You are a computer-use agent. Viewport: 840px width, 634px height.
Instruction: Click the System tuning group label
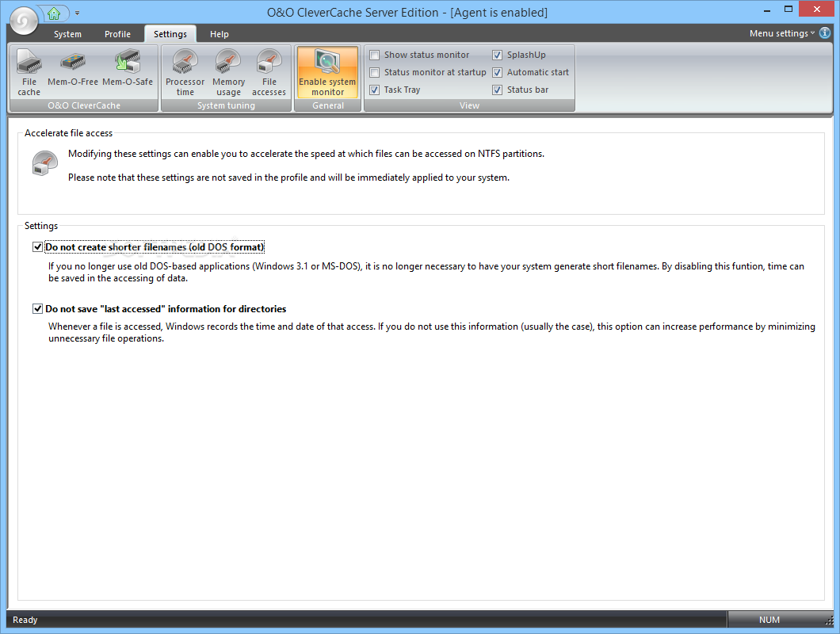click(x=226, y=105)
